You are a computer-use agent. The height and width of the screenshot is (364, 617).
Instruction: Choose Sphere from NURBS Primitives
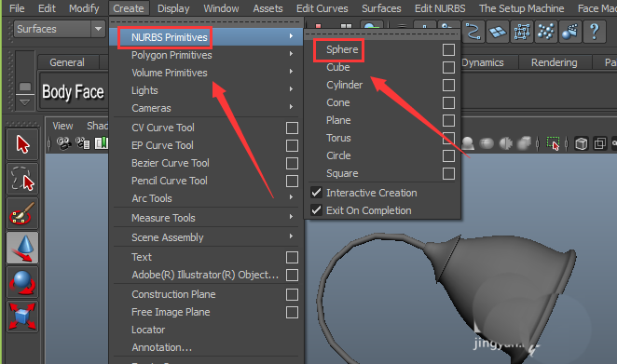coord(342,49)
